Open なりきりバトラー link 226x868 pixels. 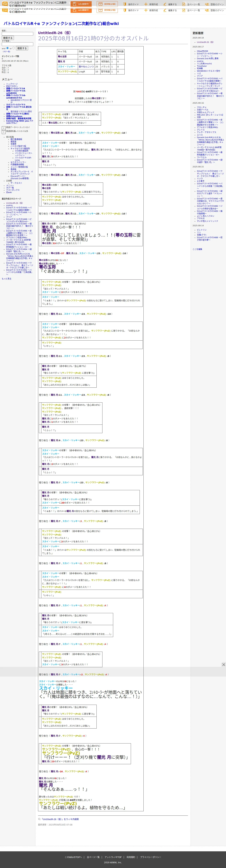click(18, 162)
